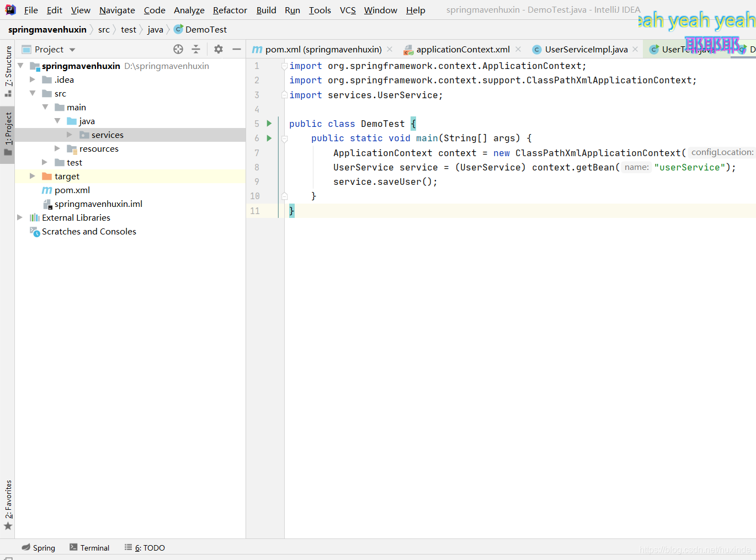Expand the test folder arrow
756x560 pixels.
[45, 162]
